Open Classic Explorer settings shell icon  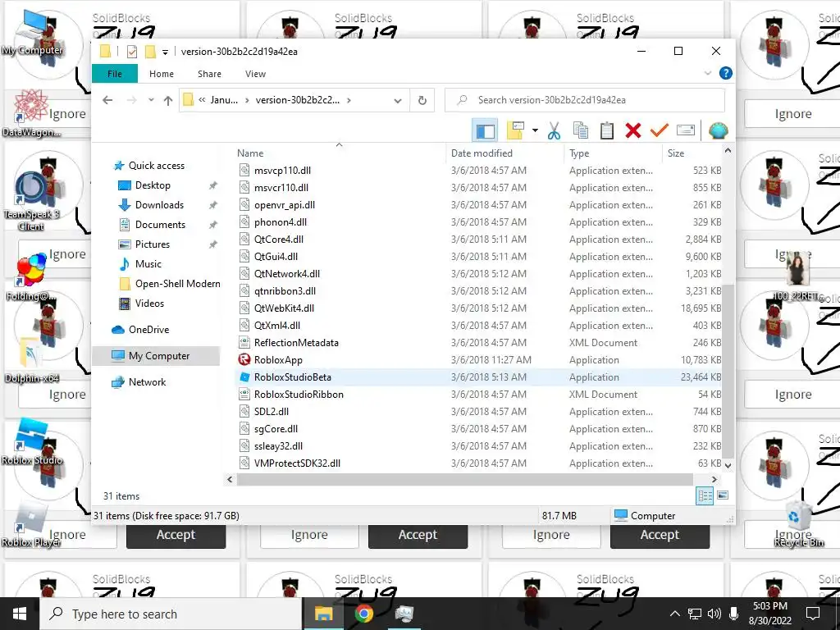pos(718,130)
